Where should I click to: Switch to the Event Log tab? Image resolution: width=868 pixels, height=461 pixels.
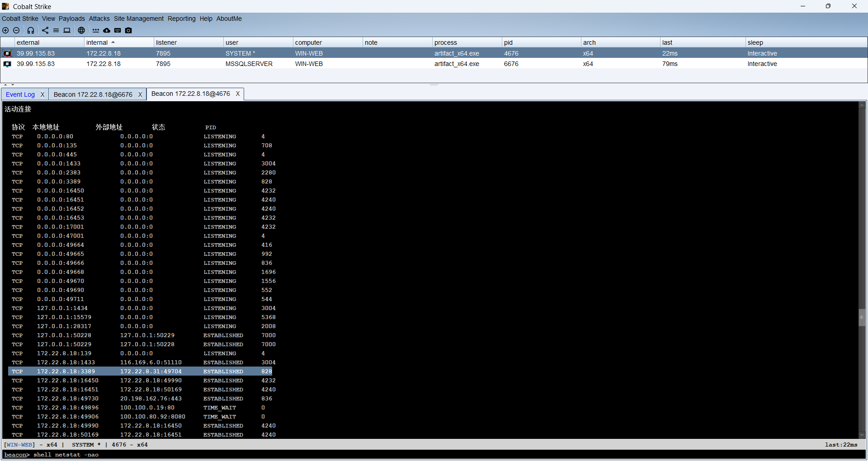(20, 94)
